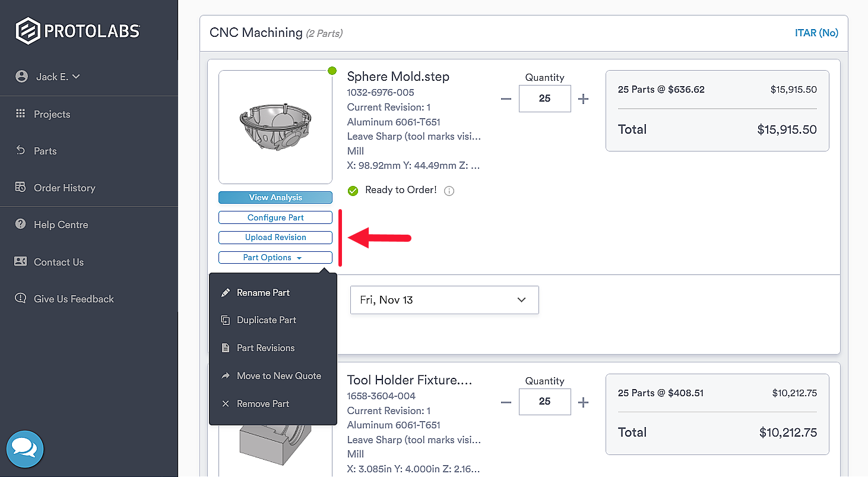Open the Jack E. account menu
Screen dimensions: 868x477
coord(58,77)
